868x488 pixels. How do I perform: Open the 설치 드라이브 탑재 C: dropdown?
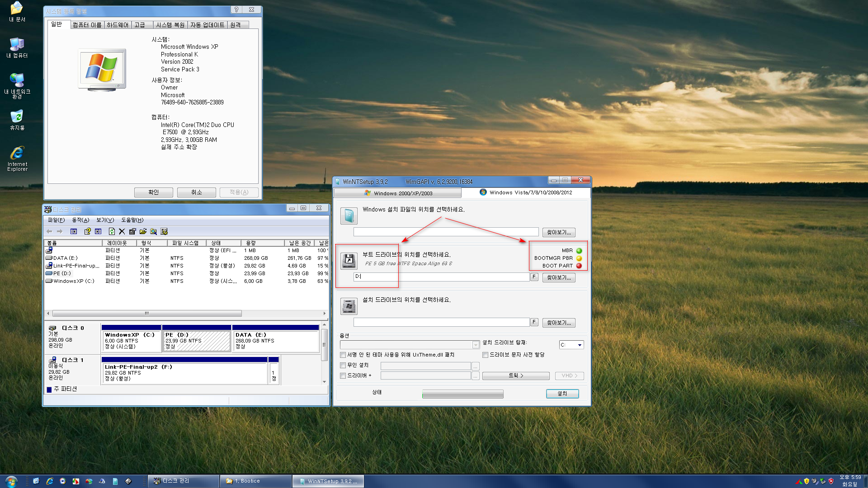(571, 345)
